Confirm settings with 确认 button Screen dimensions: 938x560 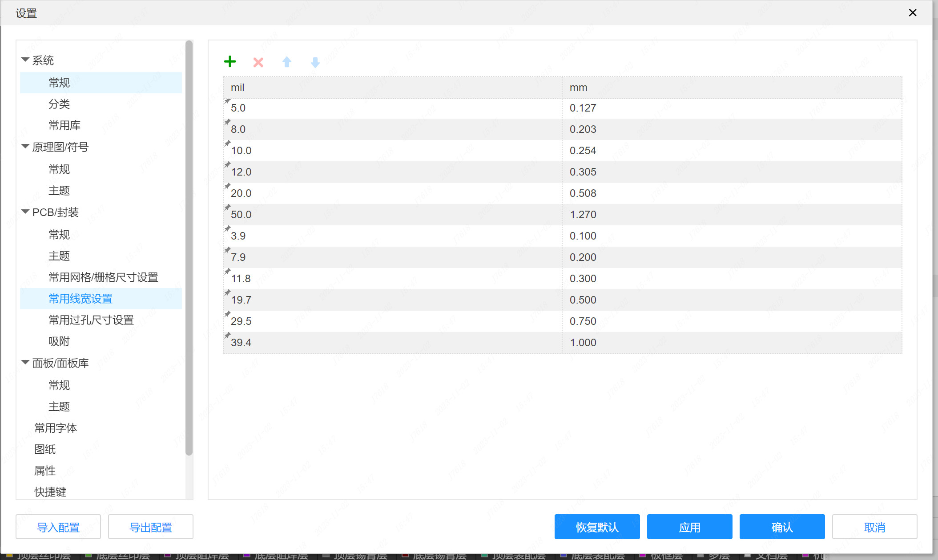pos(782,527)
